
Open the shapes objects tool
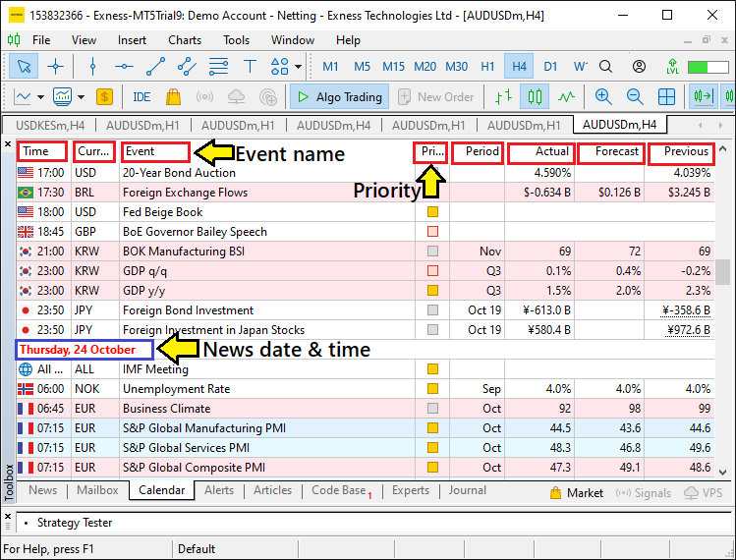(x=280, y=66)
